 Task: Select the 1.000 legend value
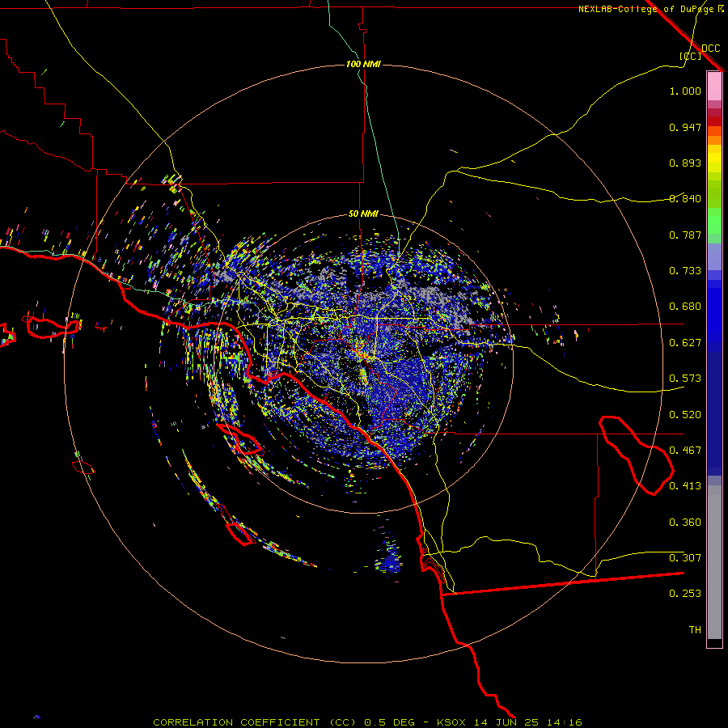coord(685,91)
